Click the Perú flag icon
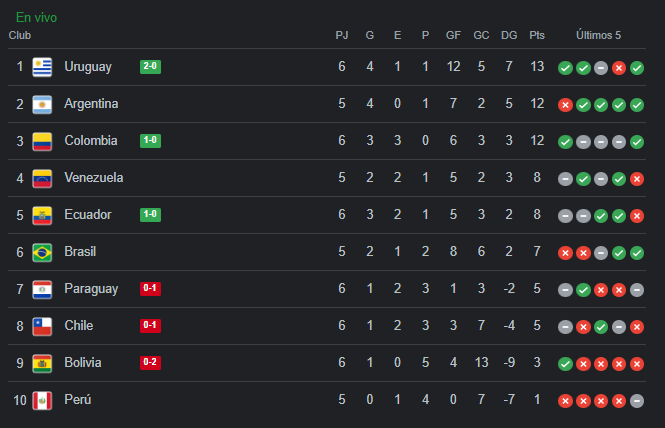The height and width of the screenshot is (428, 665). (x=42, y=400)
